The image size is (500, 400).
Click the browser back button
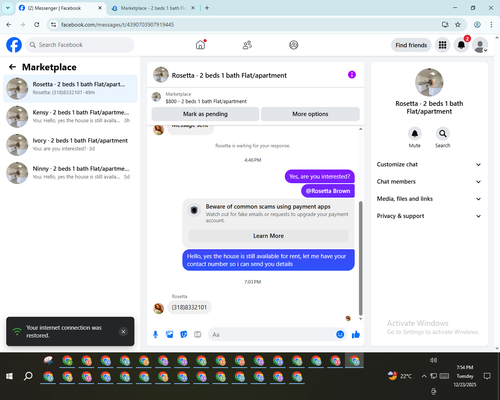(x=9, y=24)
